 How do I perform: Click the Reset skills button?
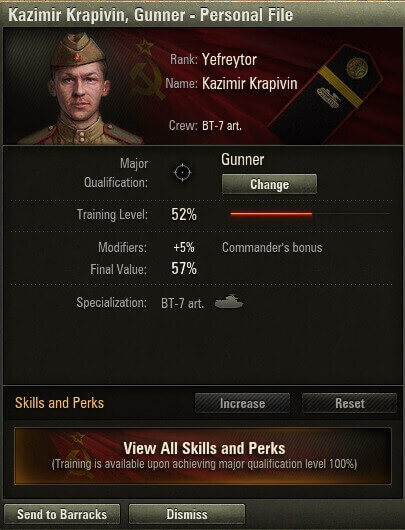click(350, 403)
